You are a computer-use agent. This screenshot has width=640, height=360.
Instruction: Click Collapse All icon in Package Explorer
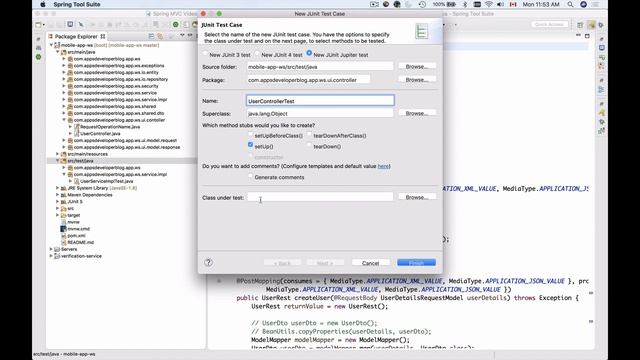point(151,36)
